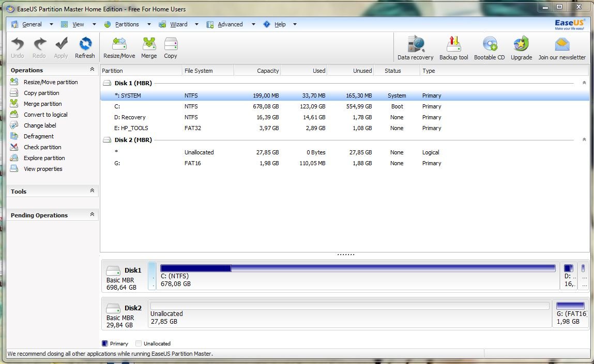The width and height of the screenshot is (594, 364).
Task: Open Explore partition
Action: coord(44,158)
